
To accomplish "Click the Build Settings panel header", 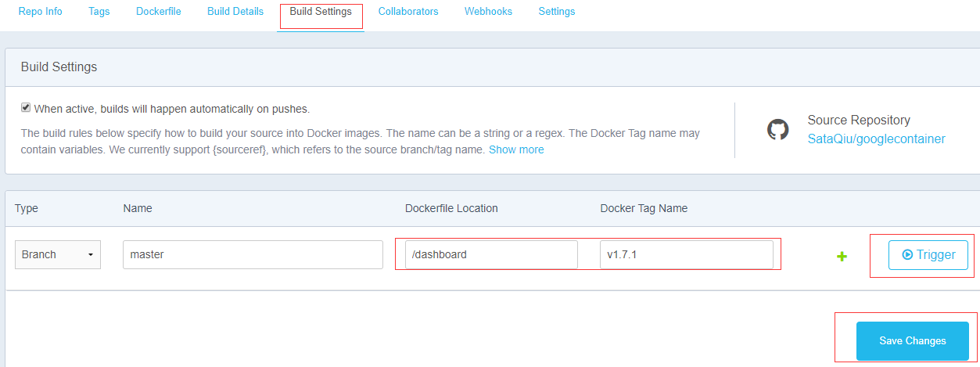I will [492, 67].
